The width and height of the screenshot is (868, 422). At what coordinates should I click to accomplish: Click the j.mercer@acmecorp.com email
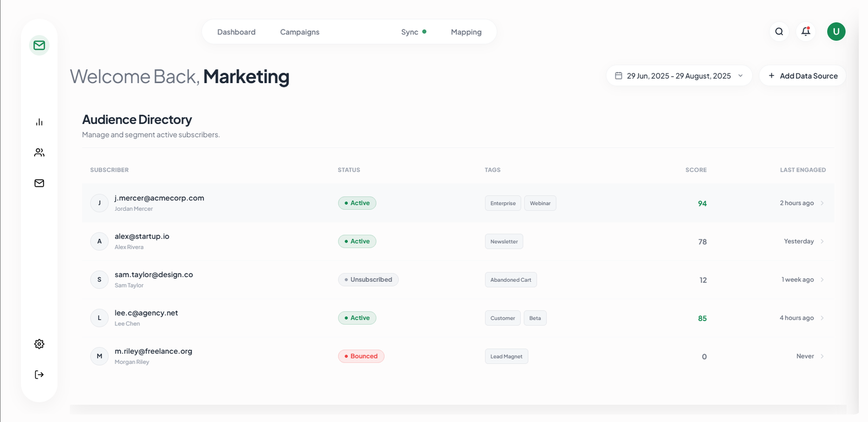[159, 198]
